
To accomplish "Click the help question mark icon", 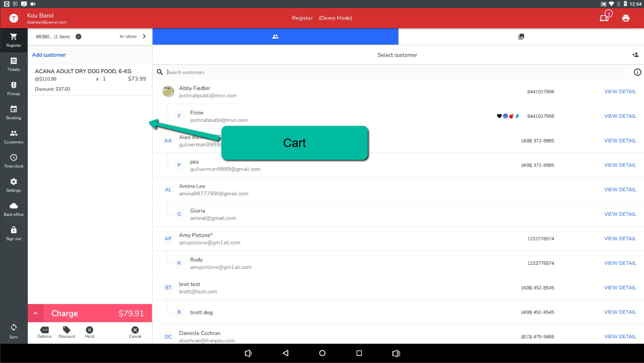I will coord(14,18).
